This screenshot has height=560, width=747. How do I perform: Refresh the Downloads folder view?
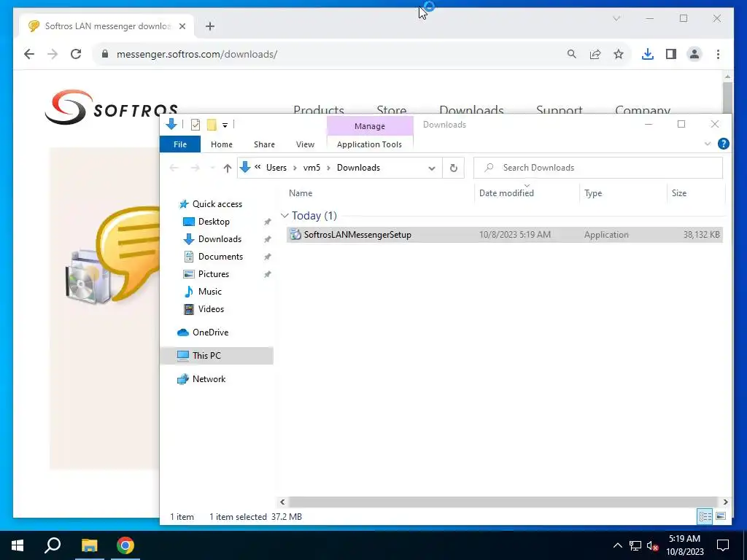pos(454,168)
